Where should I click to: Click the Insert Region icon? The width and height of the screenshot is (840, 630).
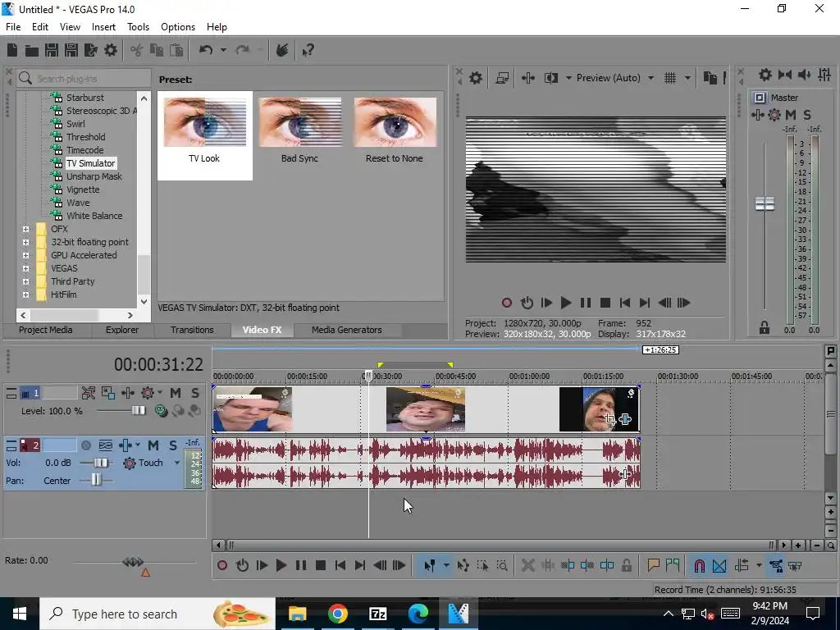click(x=673, y=565)
